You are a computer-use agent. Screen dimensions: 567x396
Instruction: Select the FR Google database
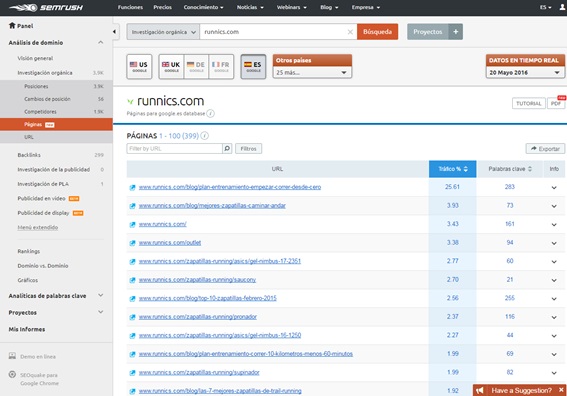click(221, 66)
